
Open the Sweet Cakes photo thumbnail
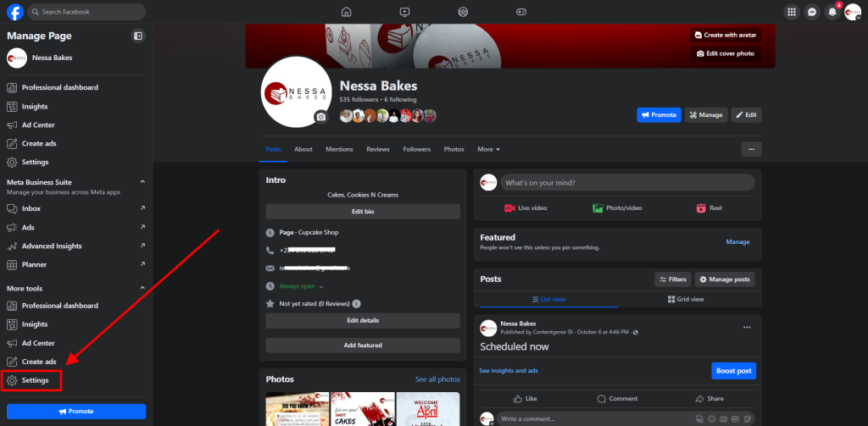click(363, 409)
